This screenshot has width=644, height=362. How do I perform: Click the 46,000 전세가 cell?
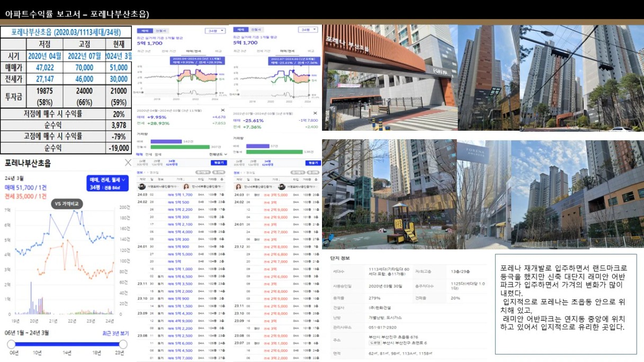click(x=85, y=78)
